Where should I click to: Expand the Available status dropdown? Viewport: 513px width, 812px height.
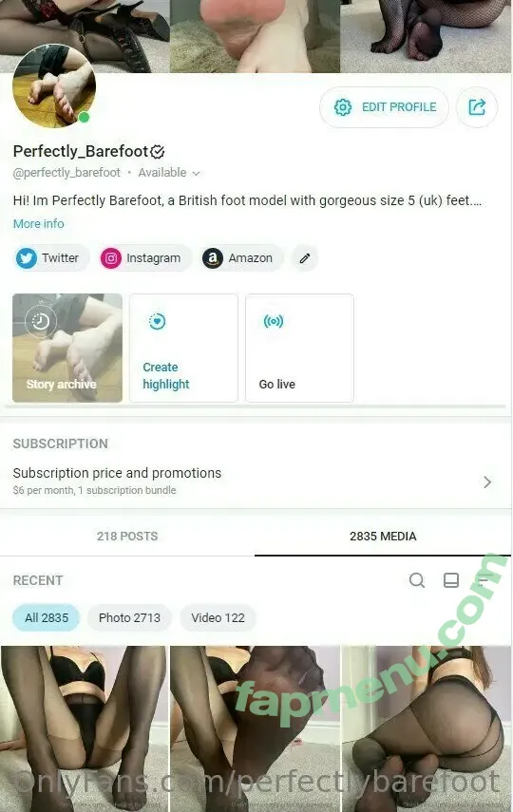[169, 173]
